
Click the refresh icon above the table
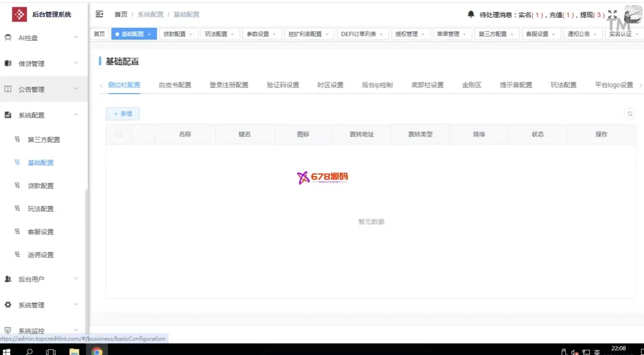click(629, 114)
